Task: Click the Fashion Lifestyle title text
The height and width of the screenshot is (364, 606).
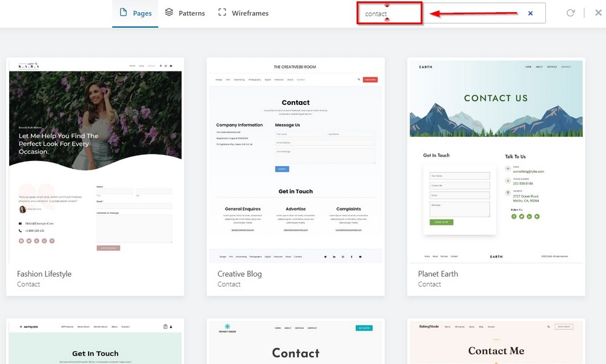Action: (x=44, y=274)
